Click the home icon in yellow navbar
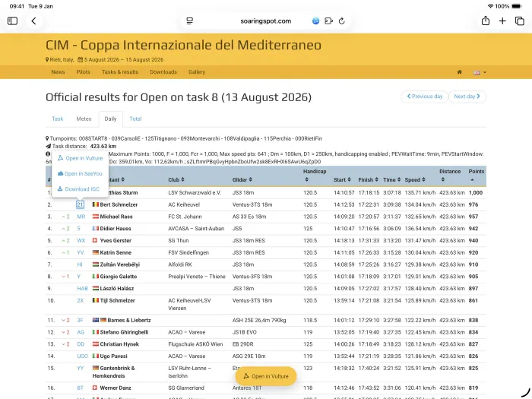532x399 pixels. click(x=459, y=72)
